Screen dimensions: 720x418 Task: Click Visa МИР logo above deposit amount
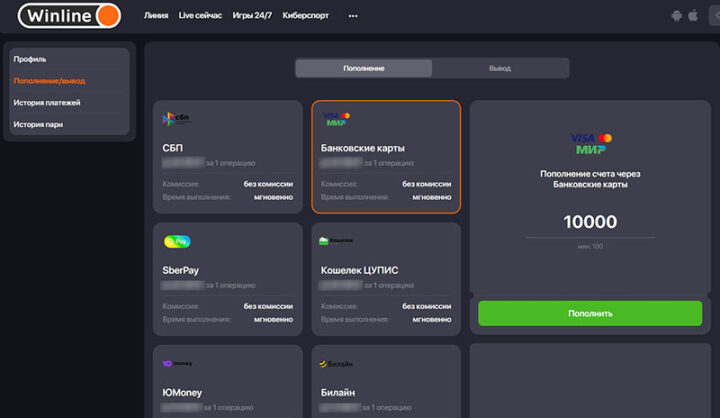[x=591, y=144]
